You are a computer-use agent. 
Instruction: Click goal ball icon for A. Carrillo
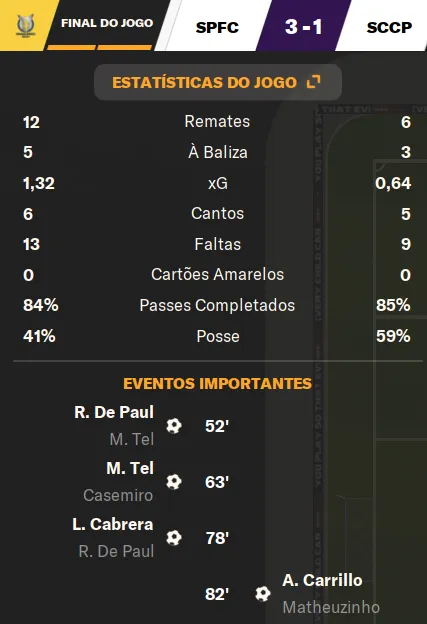(263, 594)
